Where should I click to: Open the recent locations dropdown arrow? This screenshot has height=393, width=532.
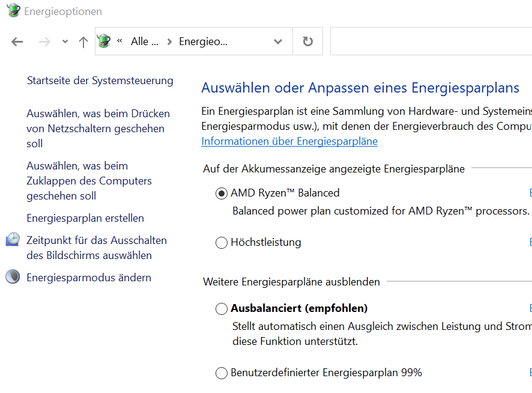[65, 41]
